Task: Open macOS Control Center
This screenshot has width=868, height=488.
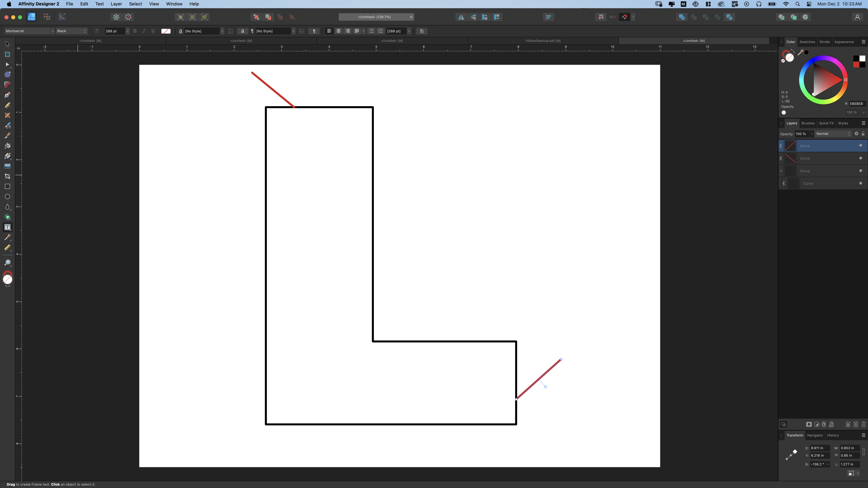Action: [x=809, y=4]
